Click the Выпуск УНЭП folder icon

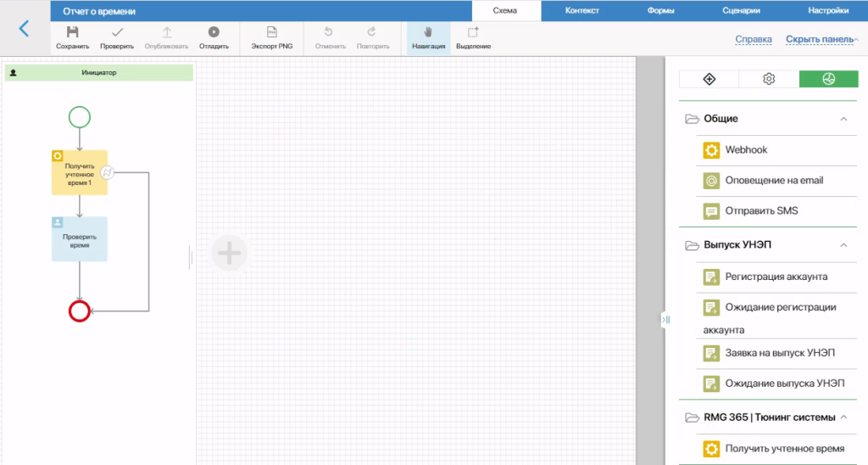tap(692, 245)
